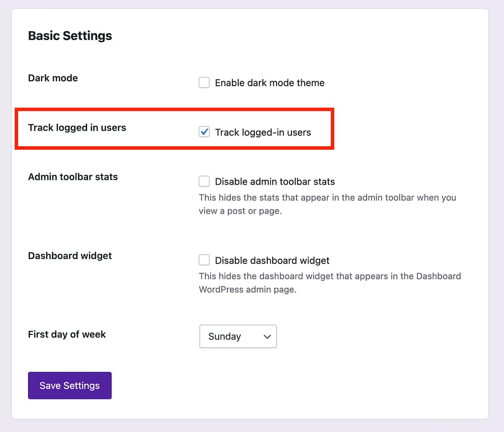Viewport: 504px width, 432px height.
Task: Click the Basic Settings heading
Action: tap(70, 36)
